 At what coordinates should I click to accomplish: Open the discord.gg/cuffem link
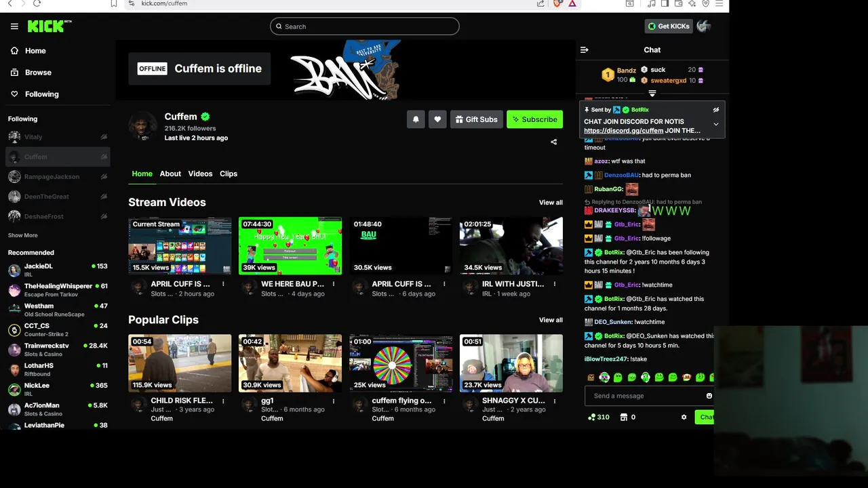click(623, 131)
